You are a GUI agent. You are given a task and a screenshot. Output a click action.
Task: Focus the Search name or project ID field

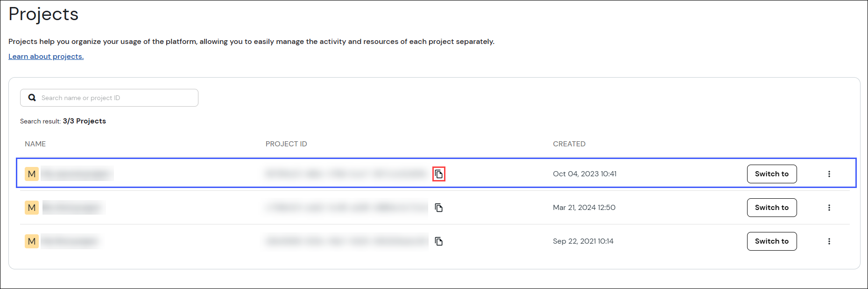[x=117, y=98]
